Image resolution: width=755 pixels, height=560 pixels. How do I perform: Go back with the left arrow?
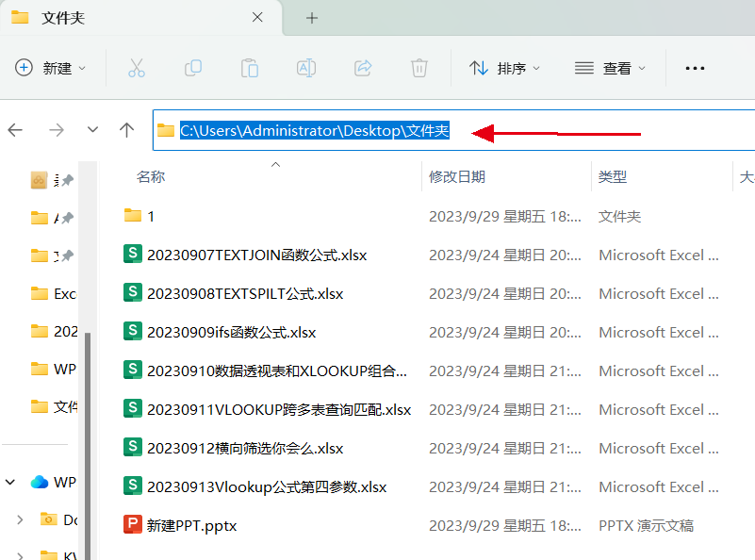point(15,129)
